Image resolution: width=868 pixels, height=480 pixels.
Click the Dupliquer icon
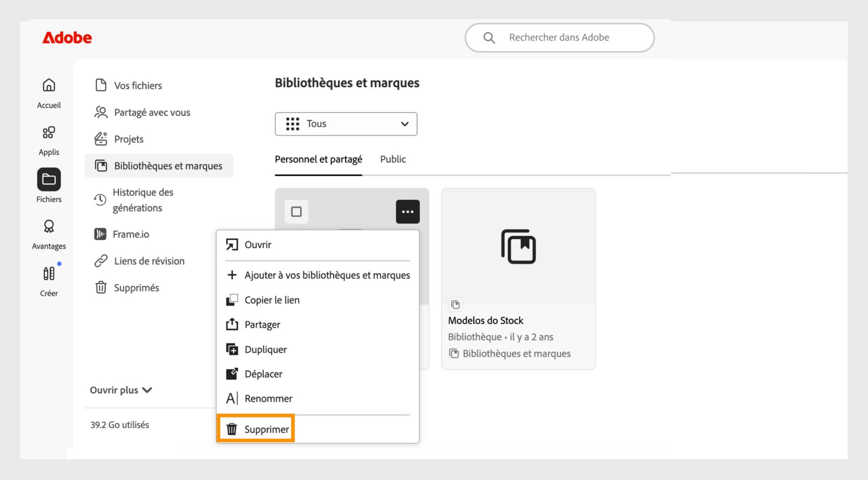(232, 349)
